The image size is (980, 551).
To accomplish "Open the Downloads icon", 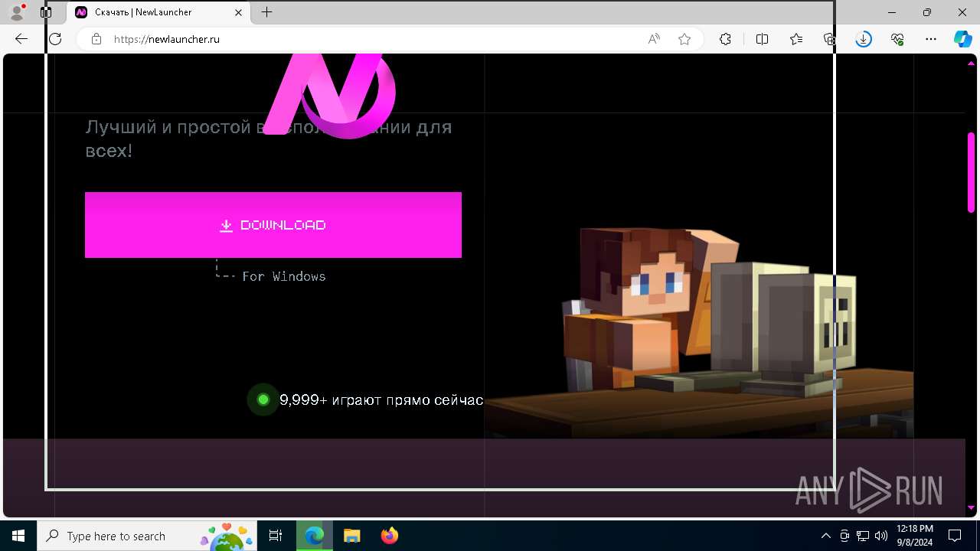I will tap(864, 39).
